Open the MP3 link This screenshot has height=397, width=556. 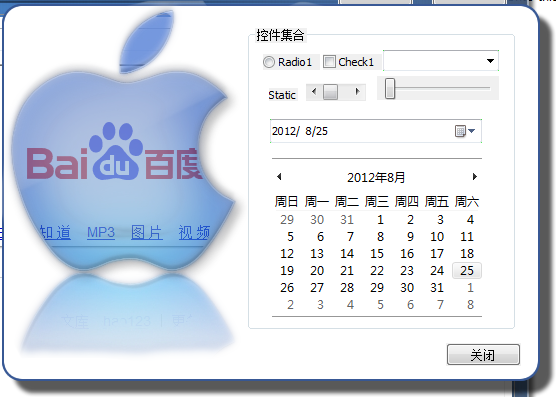click(x=101, y=233)
